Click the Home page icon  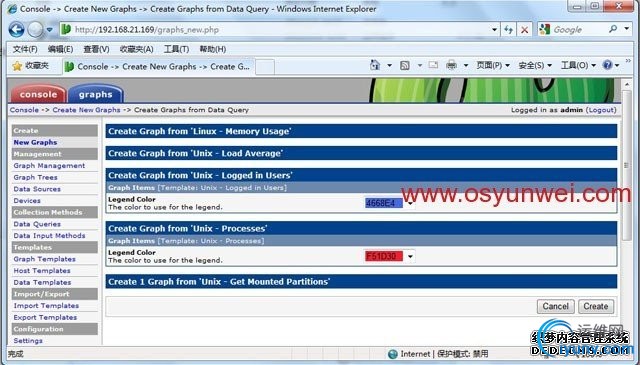pyautogui.click(x=375, y=65)
